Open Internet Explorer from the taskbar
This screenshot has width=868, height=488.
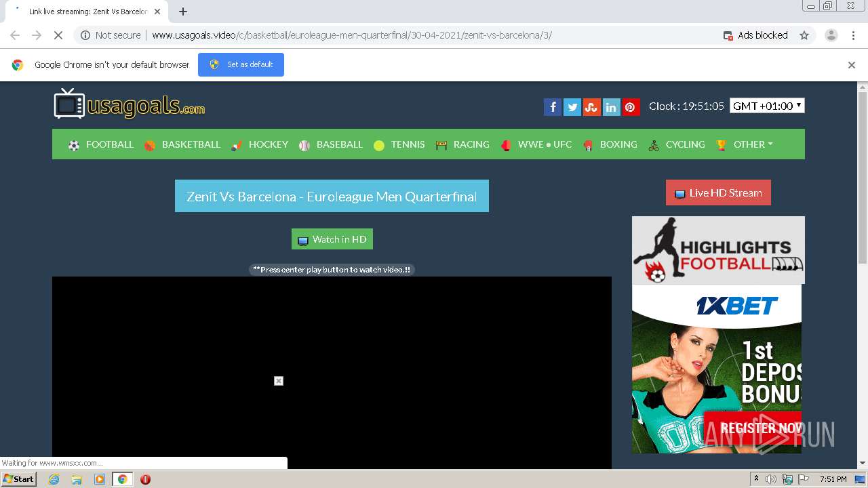tap(54, 479)
